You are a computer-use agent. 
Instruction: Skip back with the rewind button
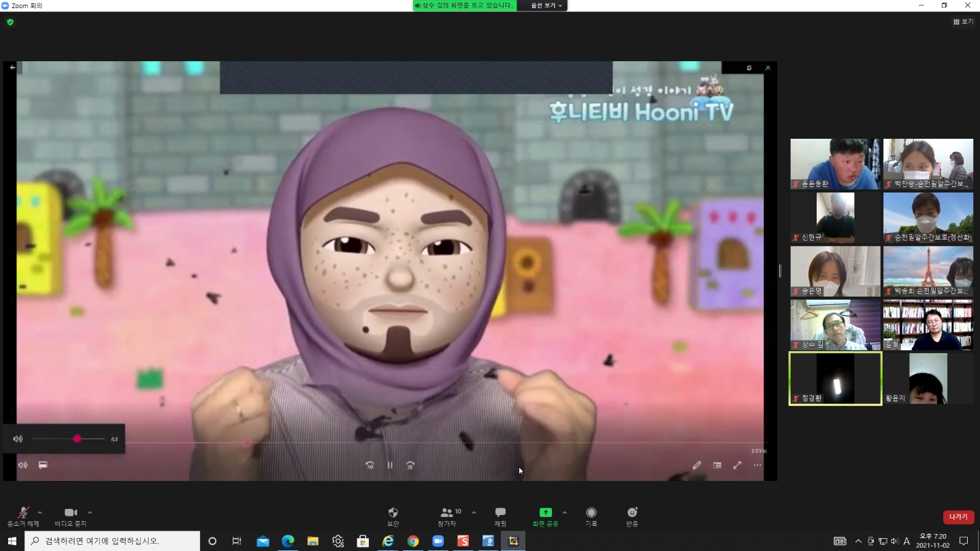370,465
